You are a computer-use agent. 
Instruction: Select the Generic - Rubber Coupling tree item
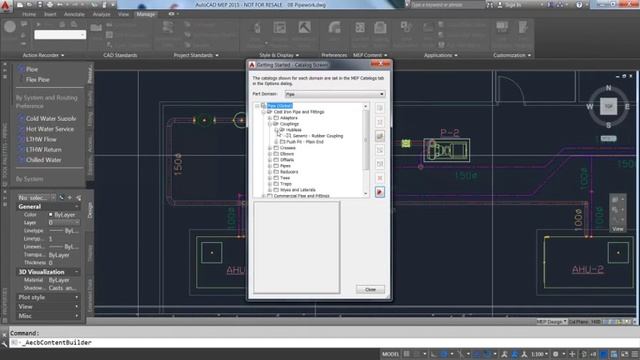click(318, 136)
